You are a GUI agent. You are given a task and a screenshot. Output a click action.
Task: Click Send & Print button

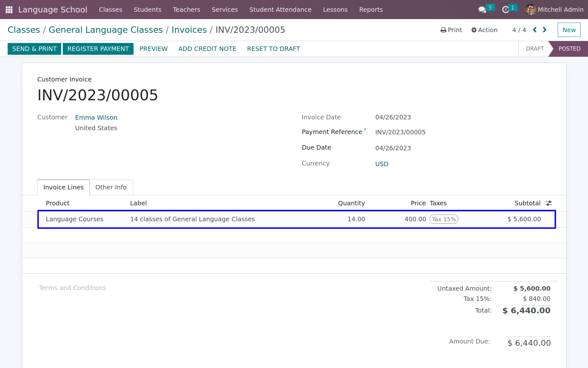tap(34, 49)
